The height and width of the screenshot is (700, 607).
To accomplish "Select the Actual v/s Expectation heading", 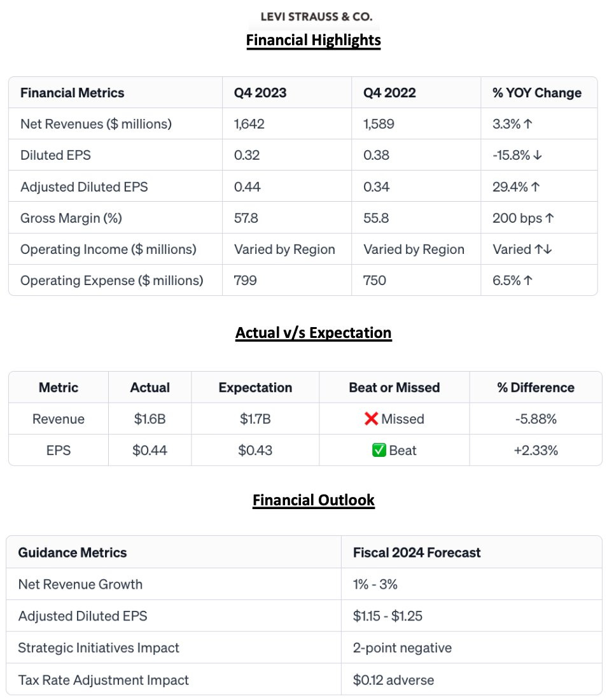I will pos(314,333).
